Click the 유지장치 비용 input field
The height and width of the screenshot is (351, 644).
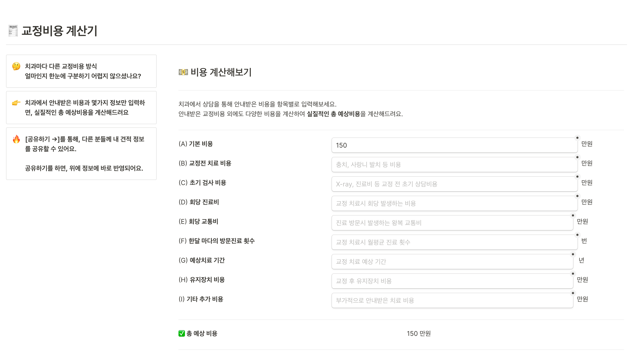(x=452, y=281)
